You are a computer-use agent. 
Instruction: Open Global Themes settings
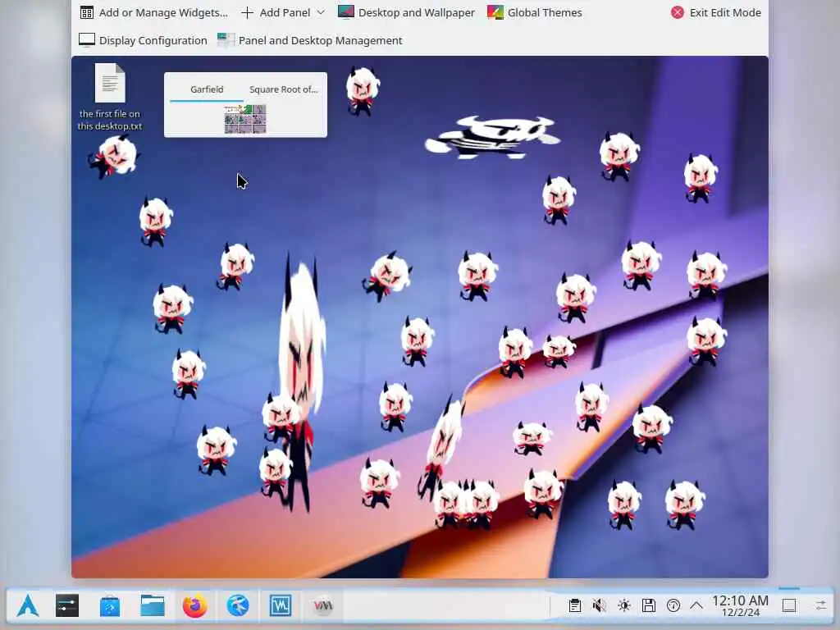point(534,12)
